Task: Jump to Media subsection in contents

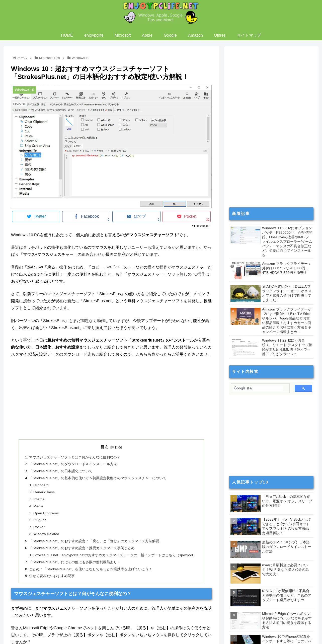Action: coord(38,506)
